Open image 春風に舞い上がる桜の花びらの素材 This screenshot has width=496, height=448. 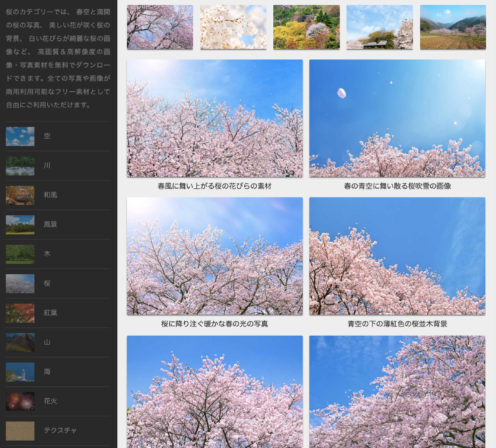tap(215, 118)
